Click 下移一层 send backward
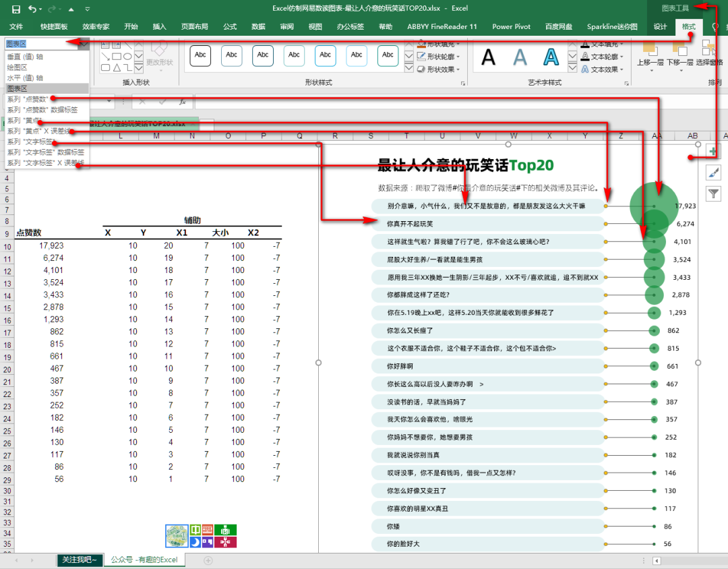Viewport: 728px width, 569px height. 679,57
